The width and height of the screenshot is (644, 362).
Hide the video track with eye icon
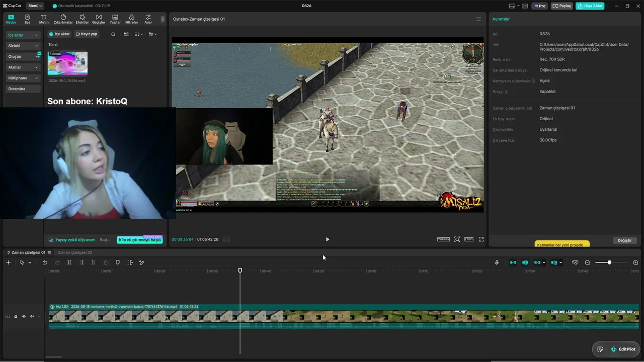[x=24, y=316]
